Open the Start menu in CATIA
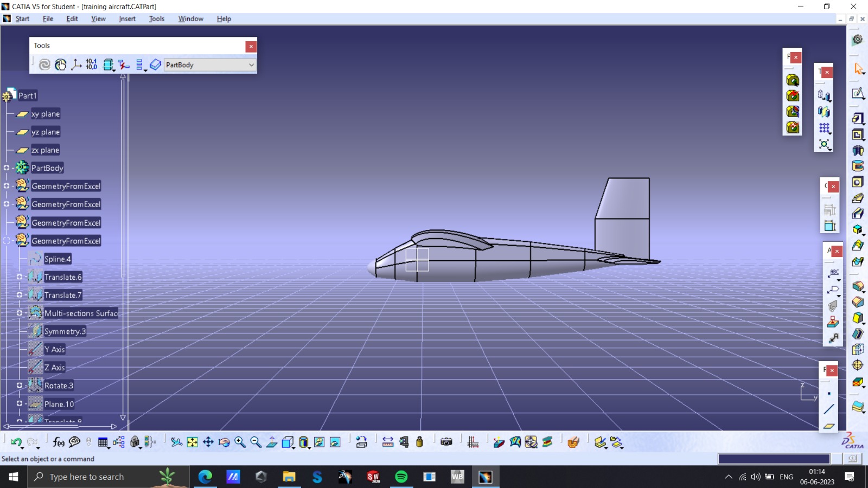This screenshot has height=488, width=868. [22, 18]
